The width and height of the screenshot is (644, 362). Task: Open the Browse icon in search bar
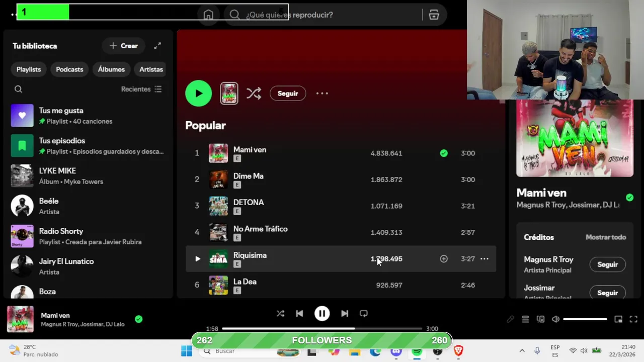point(434,15)
